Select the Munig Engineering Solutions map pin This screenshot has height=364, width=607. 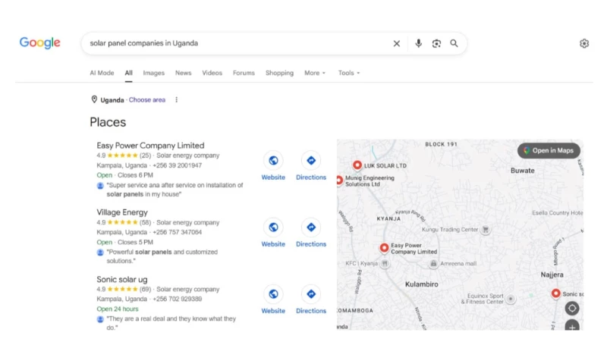tap(339, 180)
